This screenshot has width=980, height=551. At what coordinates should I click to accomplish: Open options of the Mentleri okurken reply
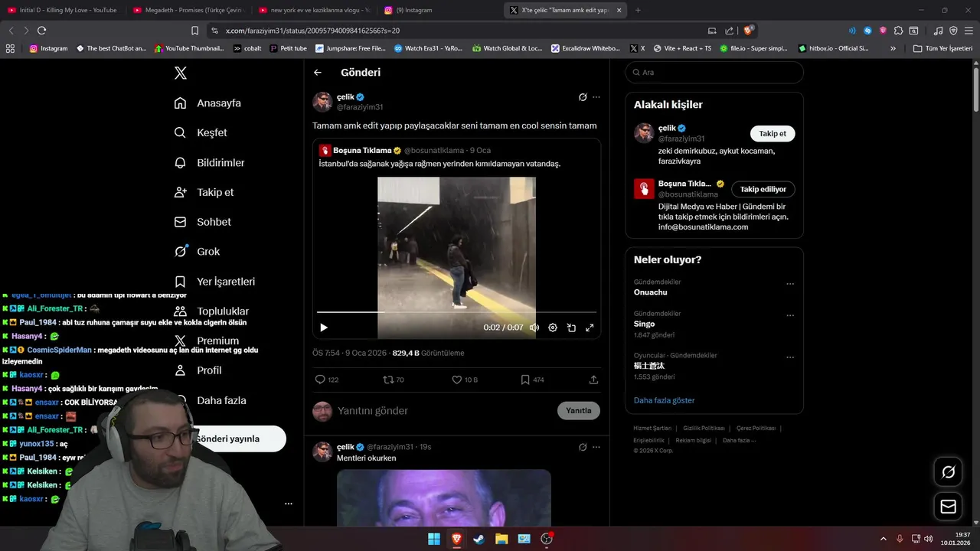coord(596,447)
